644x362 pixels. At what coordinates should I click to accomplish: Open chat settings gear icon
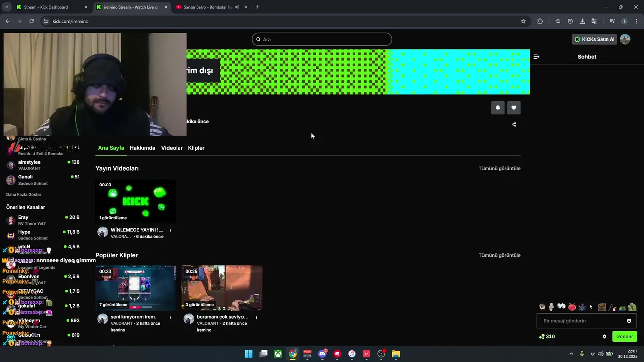pos(604,336)
